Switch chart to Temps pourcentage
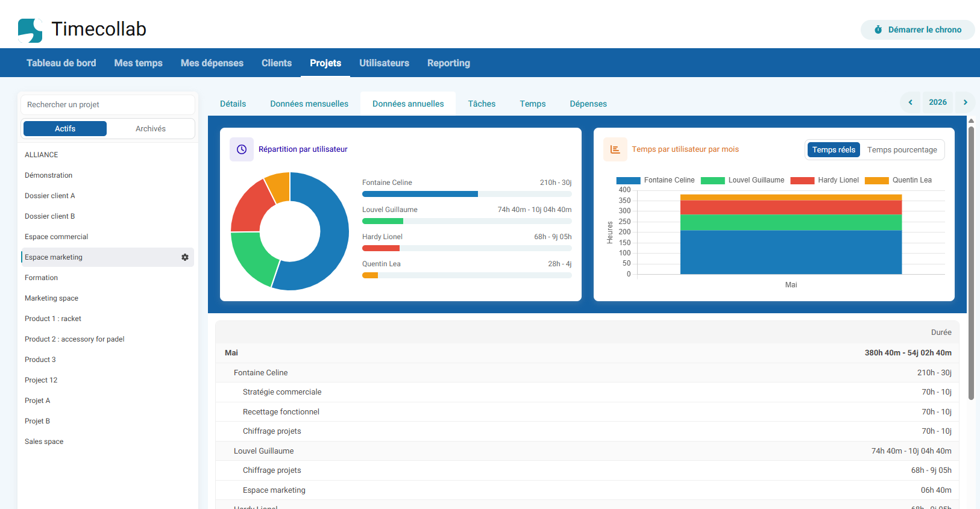This screenshot has height=509, width=980. pos(902,150)
